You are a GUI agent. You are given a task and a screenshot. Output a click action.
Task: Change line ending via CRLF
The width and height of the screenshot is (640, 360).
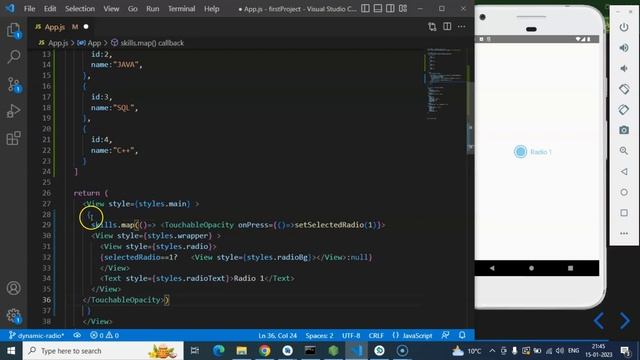(x=376, y=336)
